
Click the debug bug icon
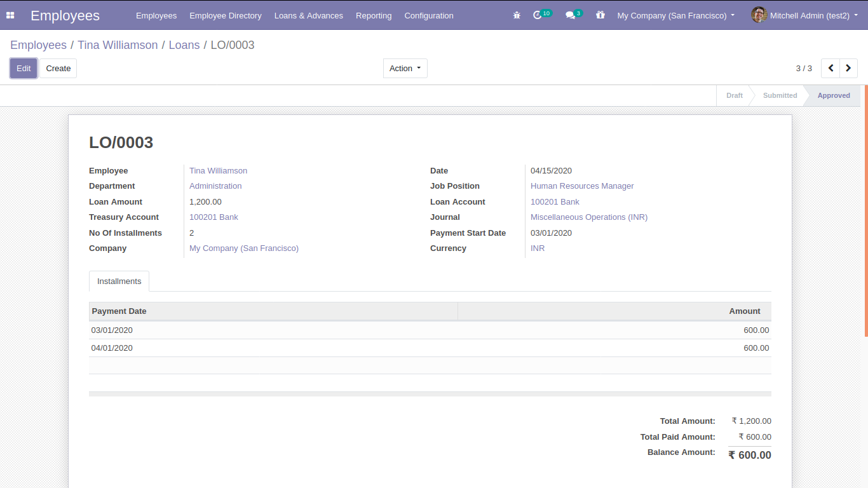pos(517,15)
